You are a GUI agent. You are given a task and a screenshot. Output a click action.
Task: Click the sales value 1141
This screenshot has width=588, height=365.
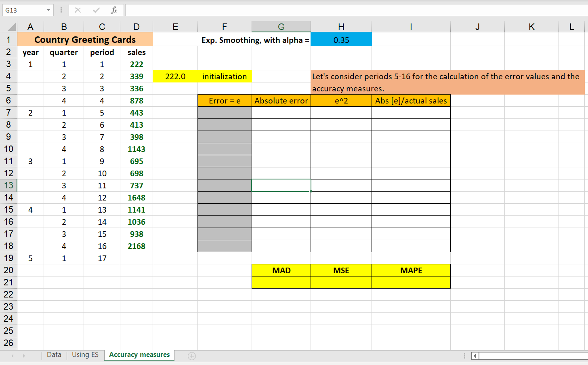pyautogui.click(x=136, y=210)
